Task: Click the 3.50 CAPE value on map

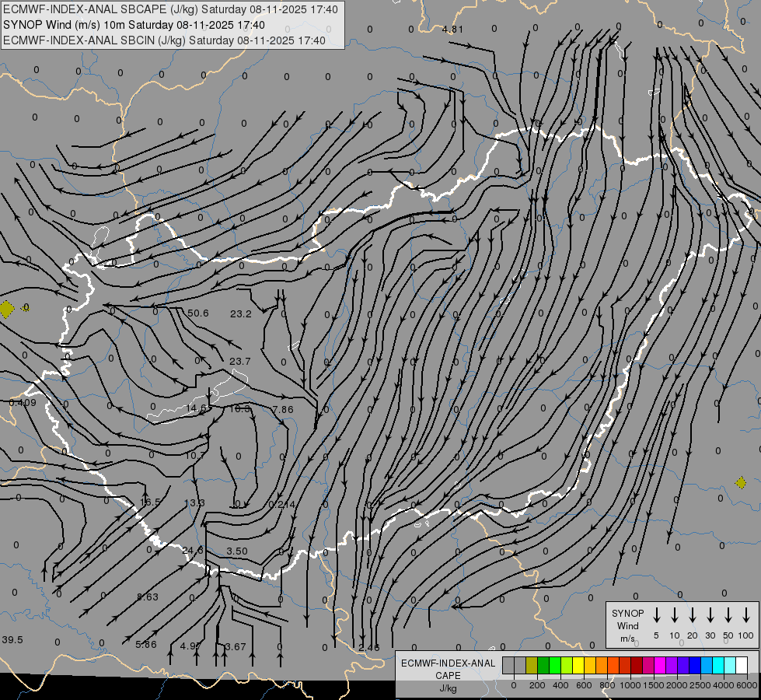Action: click(237, 551)
